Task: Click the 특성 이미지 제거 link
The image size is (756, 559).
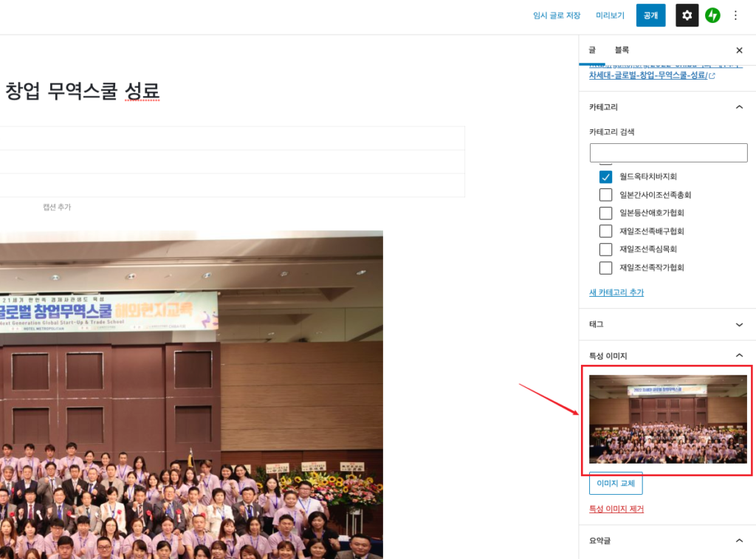Action: (616, 509)
